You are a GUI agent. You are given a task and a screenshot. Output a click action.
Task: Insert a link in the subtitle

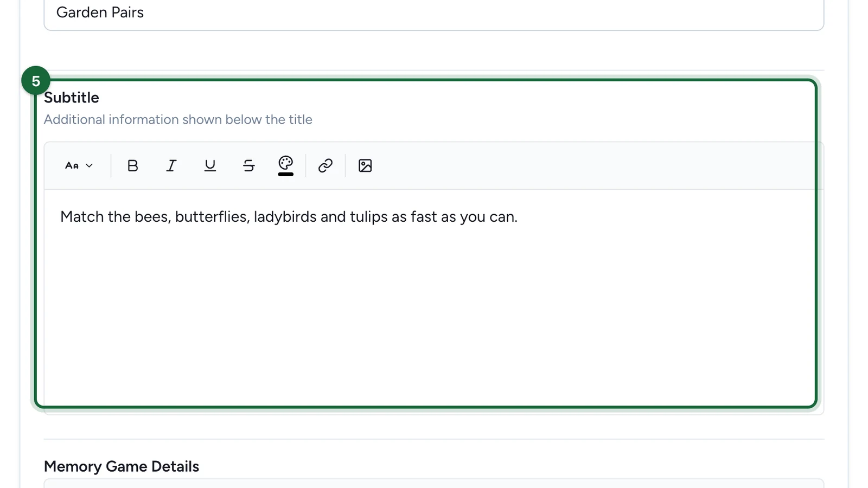pos(325,165)
